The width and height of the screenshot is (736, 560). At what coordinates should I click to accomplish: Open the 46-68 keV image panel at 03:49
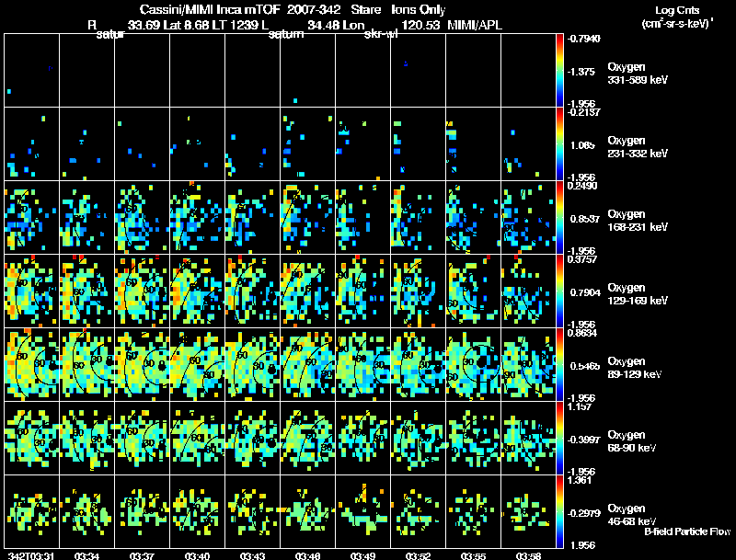(x=362, y=511)
